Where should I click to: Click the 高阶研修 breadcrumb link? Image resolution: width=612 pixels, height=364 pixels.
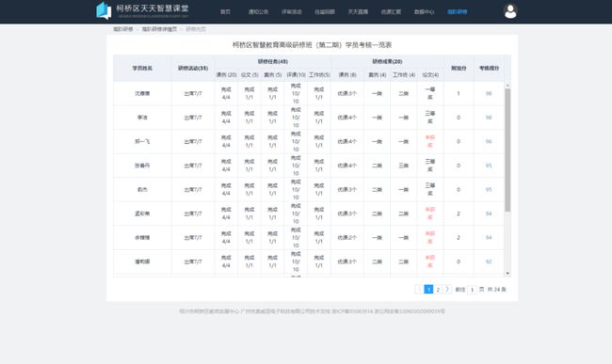(x=123, y=29)
